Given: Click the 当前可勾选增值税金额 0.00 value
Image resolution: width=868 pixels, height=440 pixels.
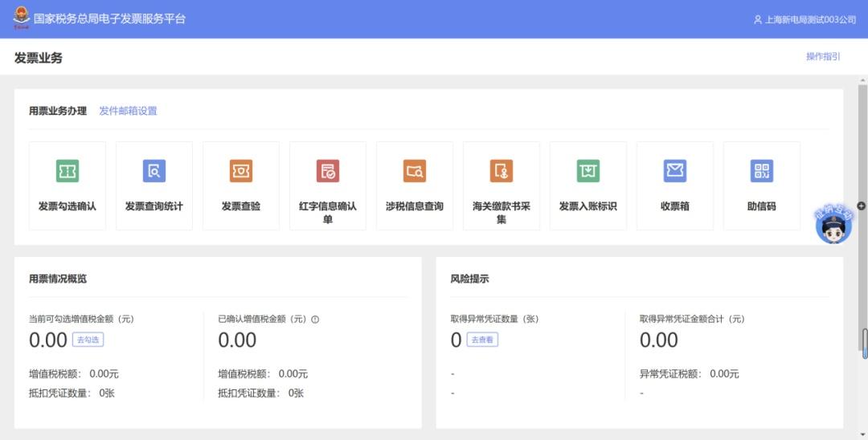Looking at the screenshot, I should tap(48, 340).
